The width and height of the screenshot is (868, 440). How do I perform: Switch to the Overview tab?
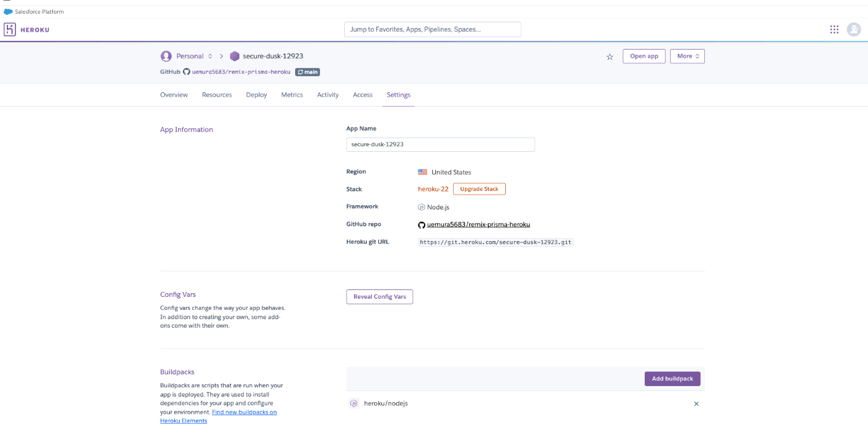tap(174, 95)
